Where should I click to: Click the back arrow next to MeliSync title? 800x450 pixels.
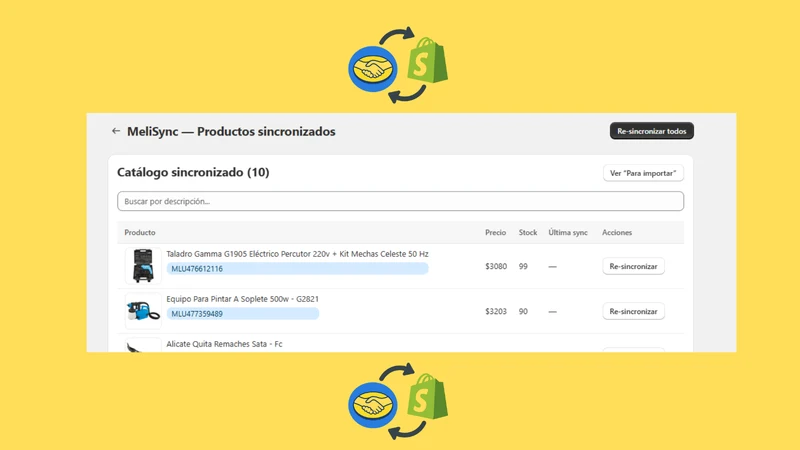click(116, 131)
